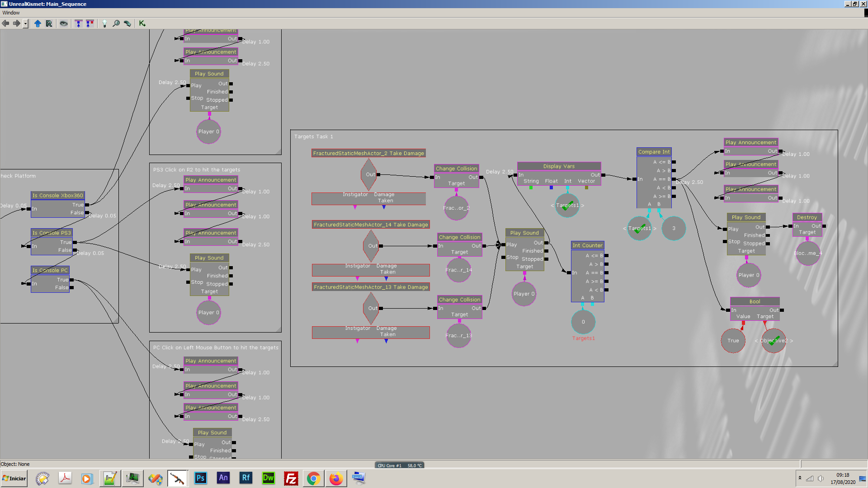Select the Frac..or_2 object variable
The height and width of the screenshot is (488, 868).
[x=456, y=208]
